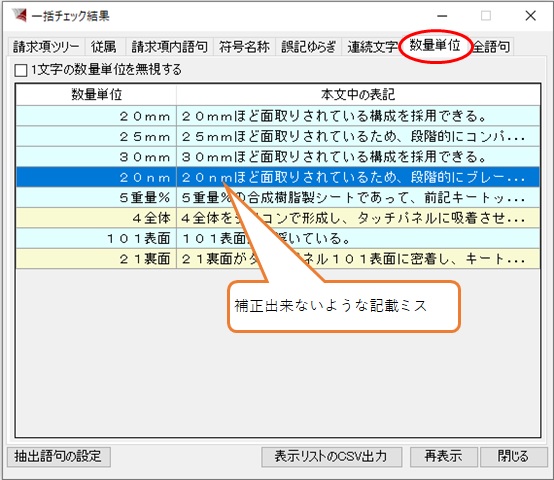The height and width of the screenshot is (480, 554).
Task: Switch to the 請求項ツリー tab
Action: [46, 47]
